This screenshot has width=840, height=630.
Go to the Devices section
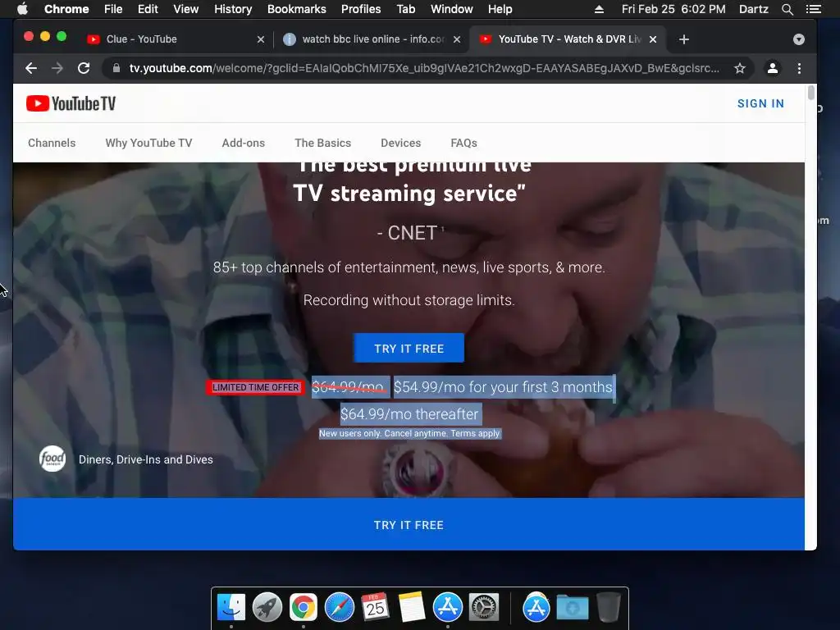(x=400, y=143)
